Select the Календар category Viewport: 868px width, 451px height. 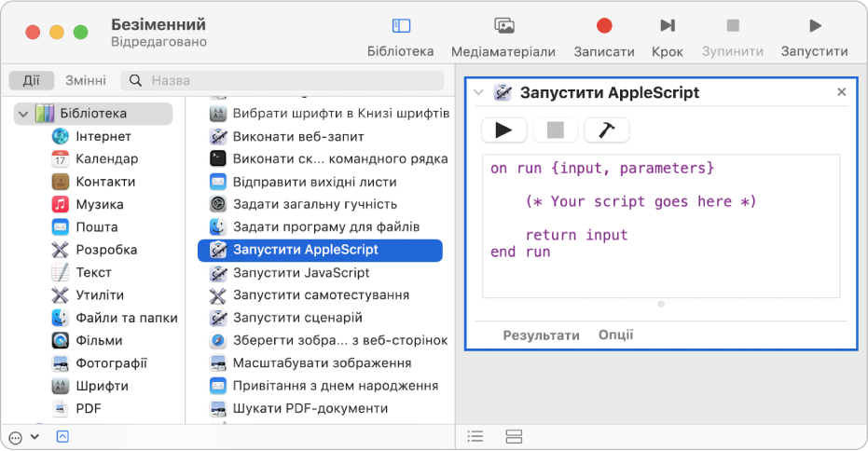click(106, 159)
